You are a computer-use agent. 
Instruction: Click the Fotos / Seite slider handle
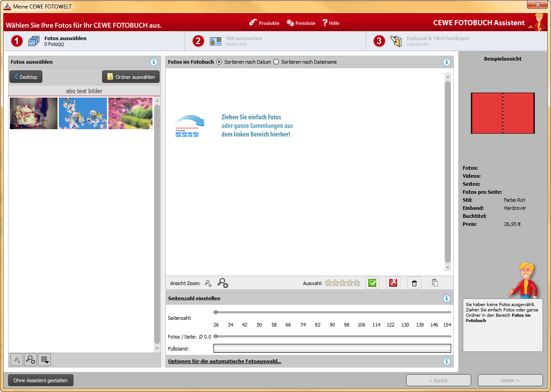[216, 336]
